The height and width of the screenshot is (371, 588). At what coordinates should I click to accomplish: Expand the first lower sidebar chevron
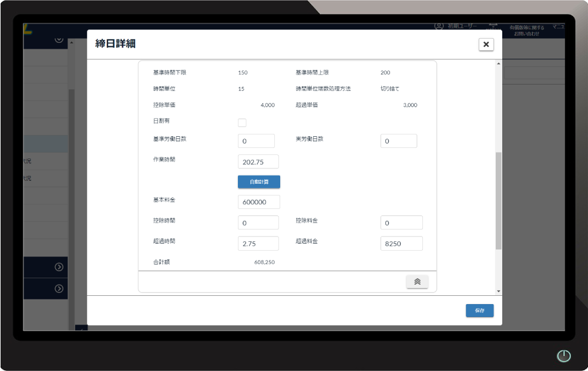(x=59, y=267)
